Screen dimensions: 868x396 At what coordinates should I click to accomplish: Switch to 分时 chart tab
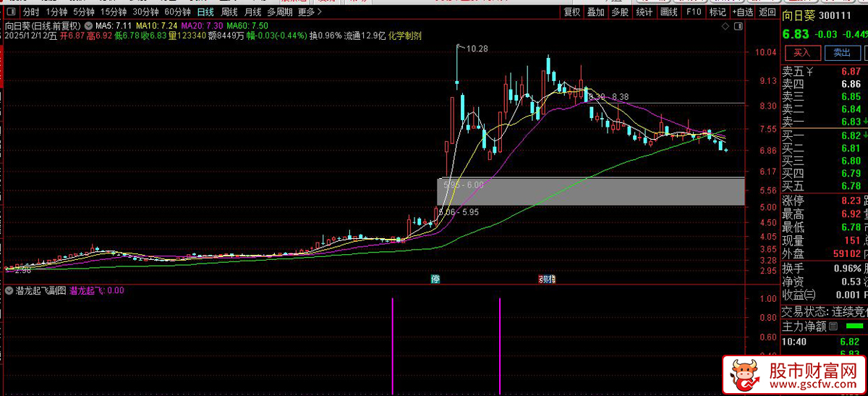(x=31, y=12)
